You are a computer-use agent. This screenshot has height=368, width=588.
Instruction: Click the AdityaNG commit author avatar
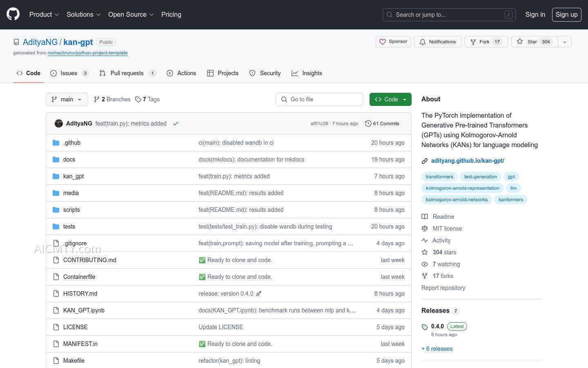click(x=59, y=123)
